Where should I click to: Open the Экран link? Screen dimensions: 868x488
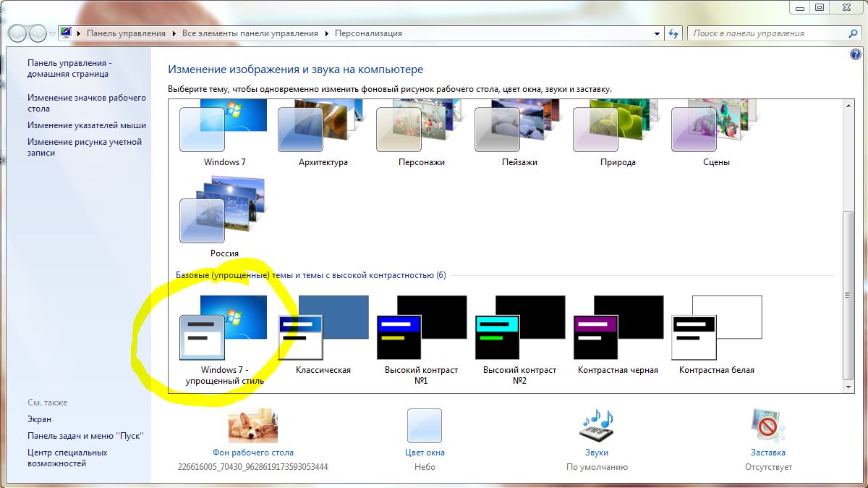[39, 419]
